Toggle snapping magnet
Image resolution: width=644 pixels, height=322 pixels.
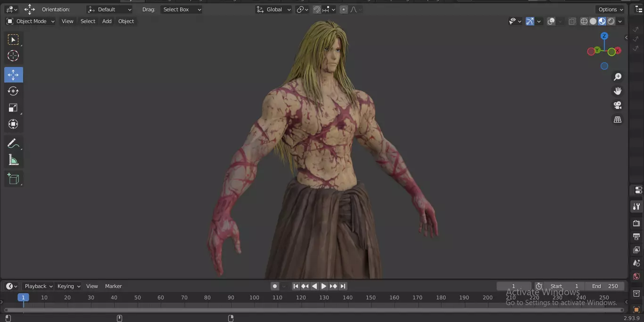(317, 9)
